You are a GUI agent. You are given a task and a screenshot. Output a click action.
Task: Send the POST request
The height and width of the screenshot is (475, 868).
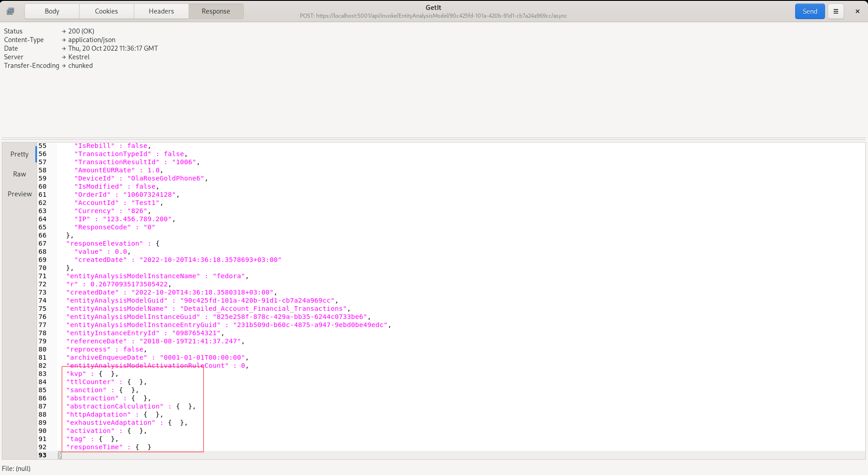tap(810, 11)
